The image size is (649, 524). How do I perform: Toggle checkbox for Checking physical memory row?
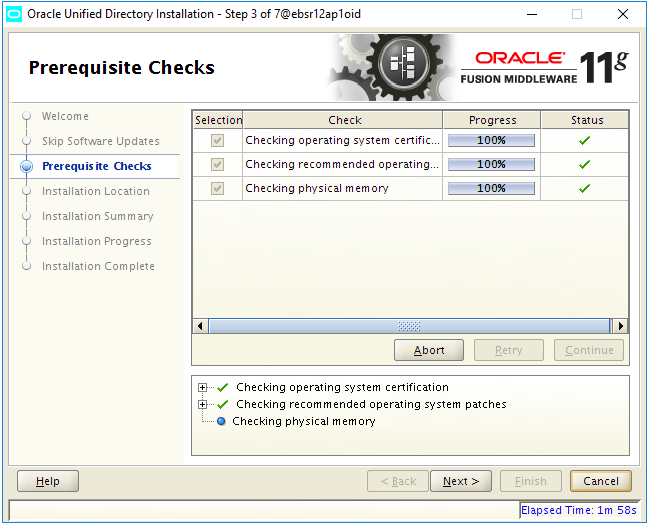[x=217, y=189]
